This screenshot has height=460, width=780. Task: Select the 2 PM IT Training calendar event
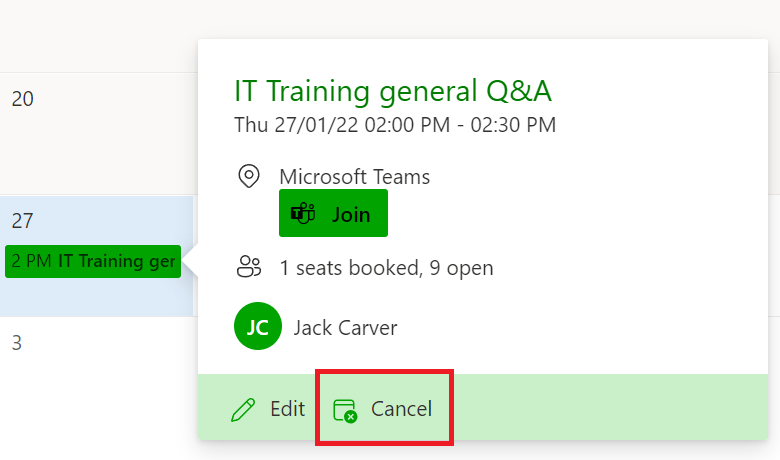point(93,261)
